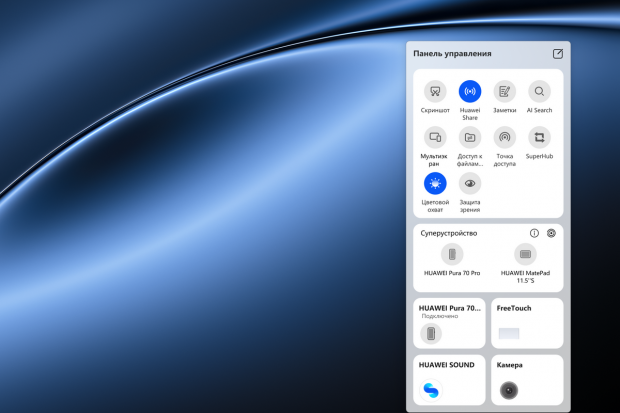Show Суперустройство info icon
This screenshot has height=413, width=620.
[534, 233]
